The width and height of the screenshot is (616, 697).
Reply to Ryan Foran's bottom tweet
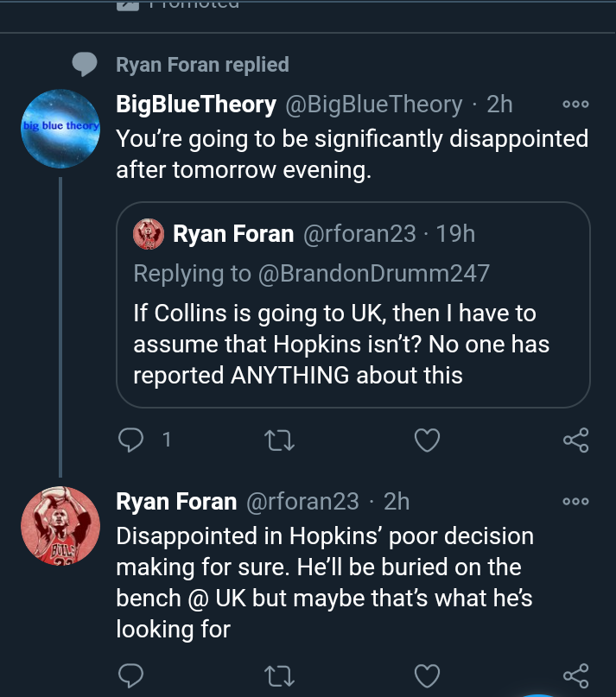click(x=130, y=675)
